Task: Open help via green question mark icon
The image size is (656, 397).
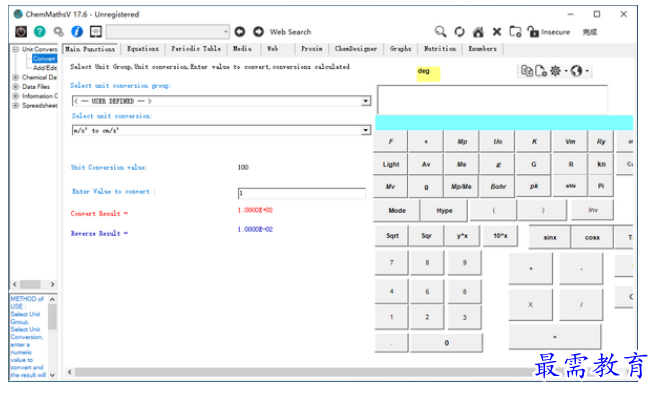Action: pos(40,31)
